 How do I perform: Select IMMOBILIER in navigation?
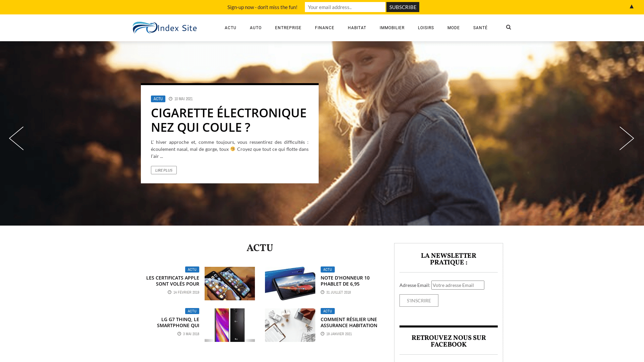[392, 28]
